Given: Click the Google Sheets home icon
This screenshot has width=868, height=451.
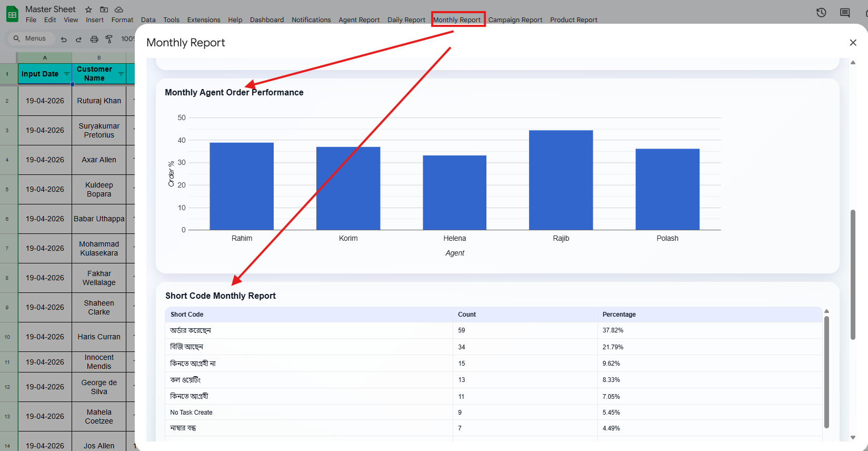Looking at the screenshot, I should (12, 14).
